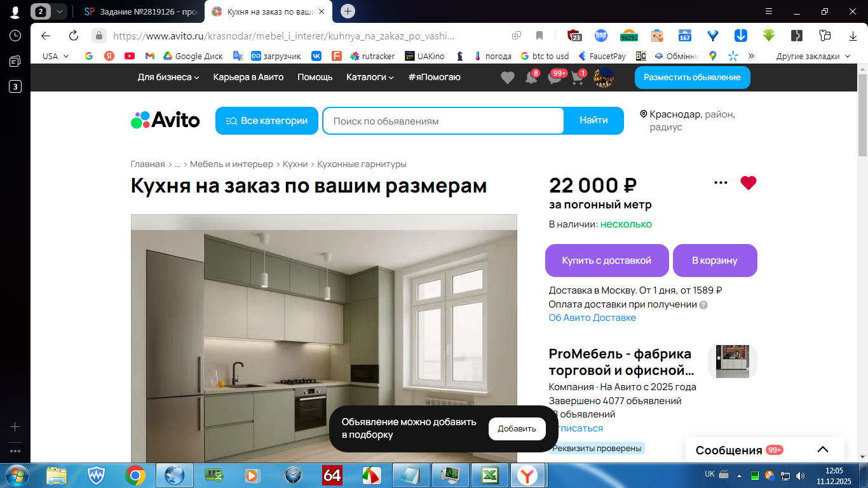Focus 'Поиск по объявлениям' search field
The width and height of the screenshot is (868, 488).
coord(443,121)
